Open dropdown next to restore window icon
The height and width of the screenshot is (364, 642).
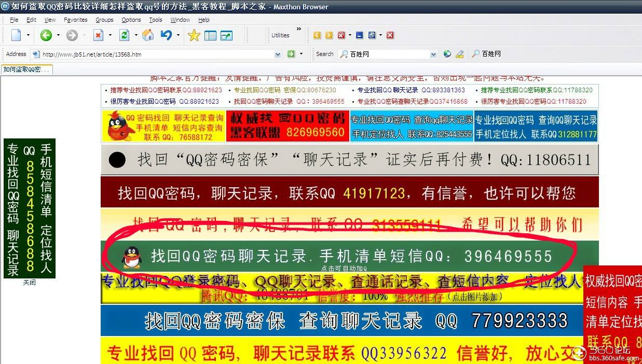point(380,35)
